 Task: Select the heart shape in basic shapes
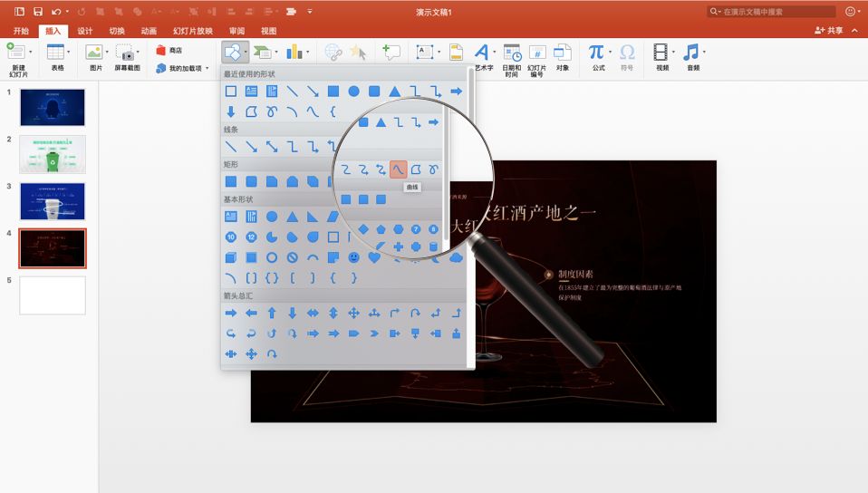374,257
